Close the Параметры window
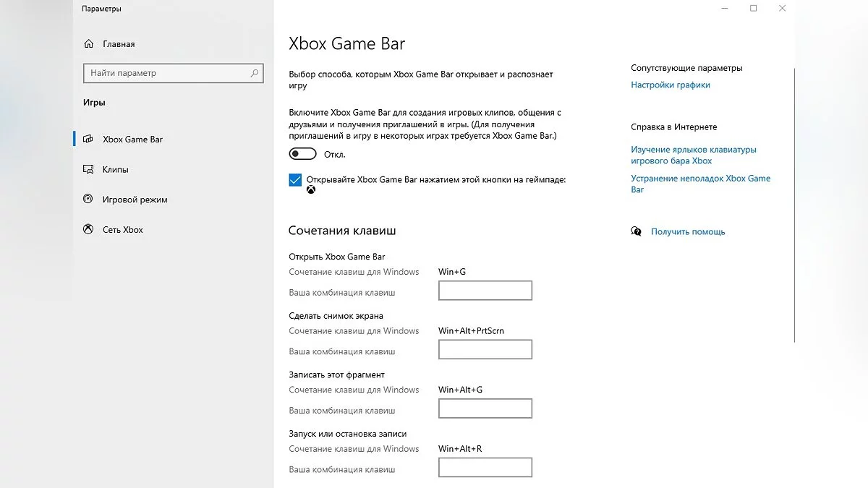Image resolution: width=868 pixels, height=488 pixels. 782,9
